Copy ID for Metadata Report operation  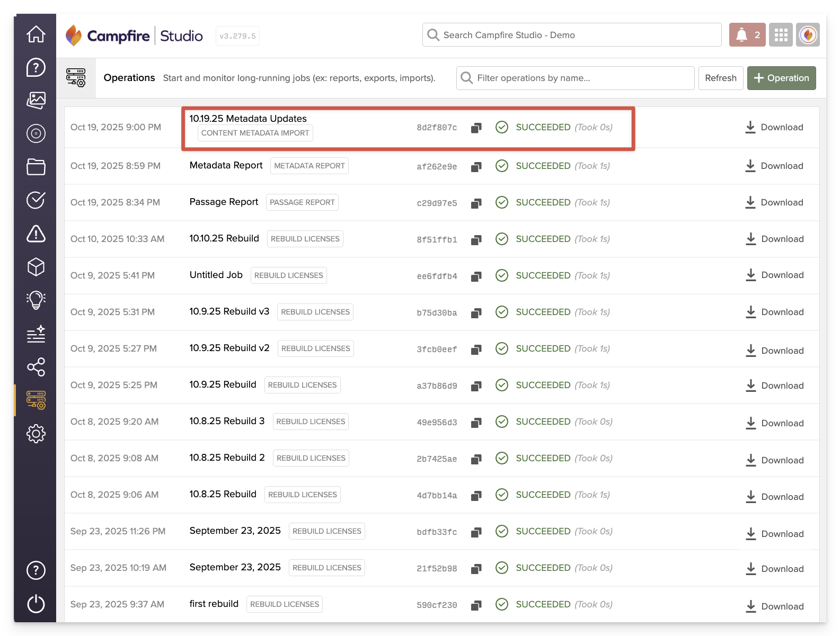476,167
